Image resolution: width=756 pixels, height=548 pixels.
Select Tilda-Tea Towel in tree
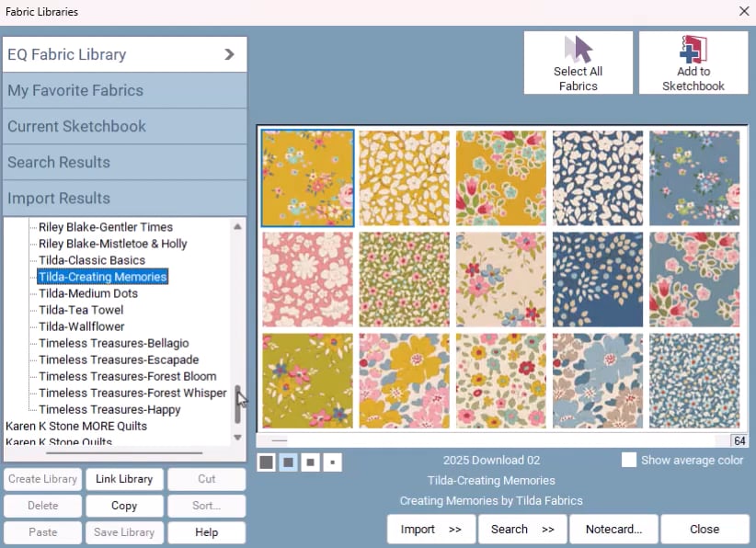pyautogui.click(x=81, y=310)
